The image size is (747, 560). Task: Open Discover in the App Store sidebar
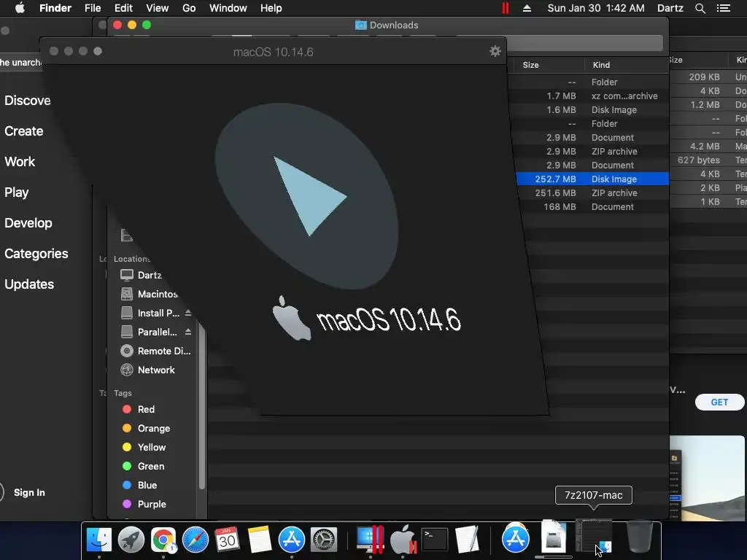coord(27,101)
